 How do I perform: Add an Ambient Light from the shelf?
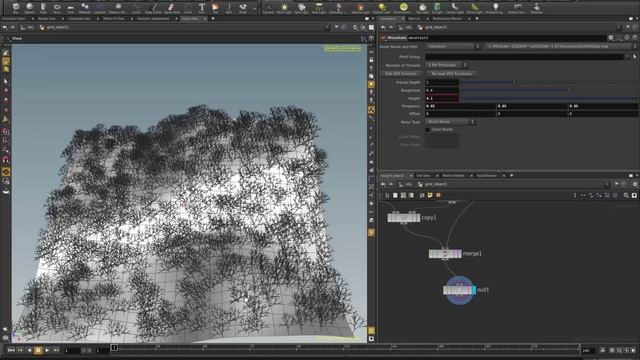tap(495, 8)
